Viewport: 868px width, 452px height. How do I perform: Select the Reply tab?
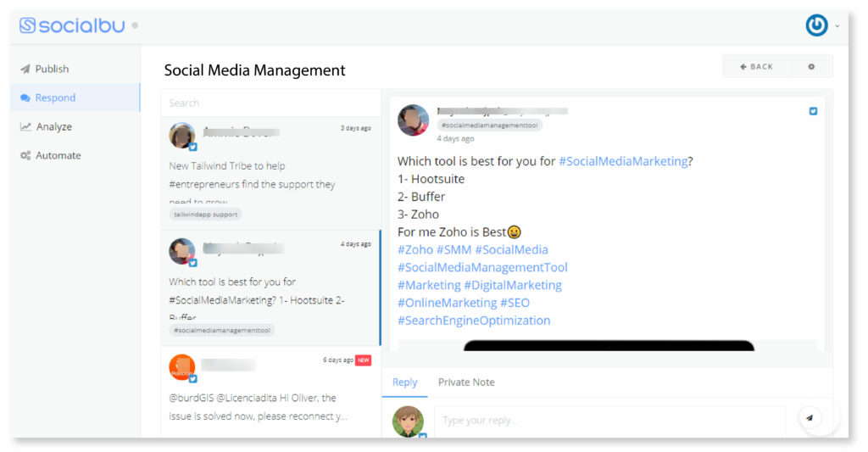pyautogui.click(x=404, y=382)
